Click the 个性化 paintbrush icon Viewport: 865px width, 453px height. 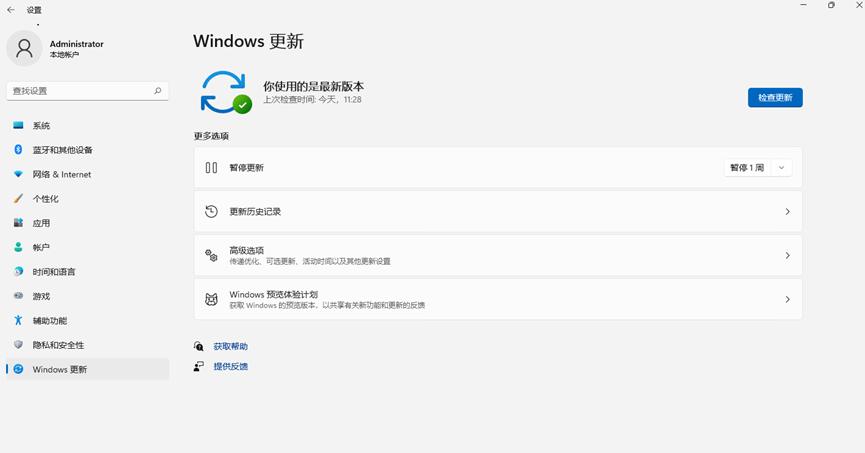coord(18,198)
